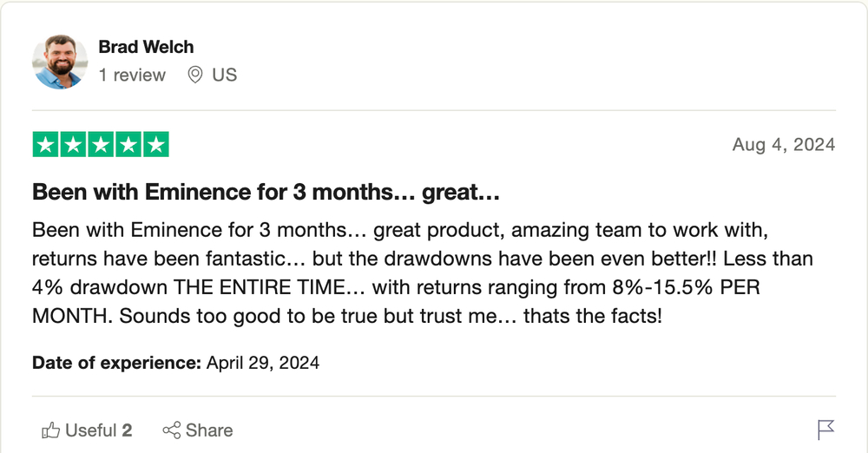Click the location pin icon
Viewport: 868px width, 453px height.
point(194,75)
